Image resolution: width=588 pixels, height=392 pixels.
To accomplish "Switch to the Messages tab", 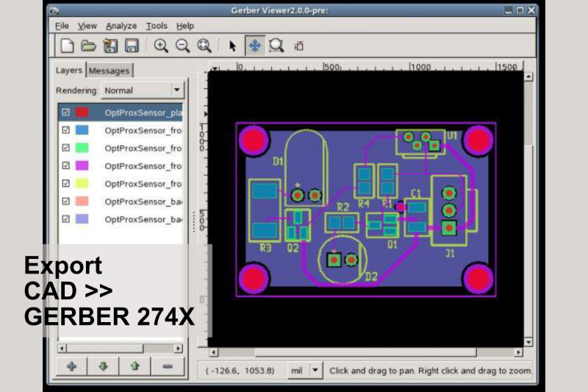I will (109, 71).
